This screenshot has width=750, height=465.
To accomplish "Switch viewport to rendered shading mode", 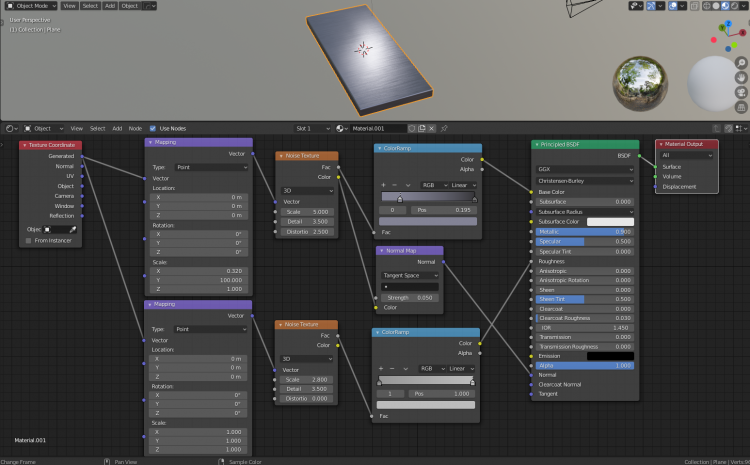I will (735, 5).
